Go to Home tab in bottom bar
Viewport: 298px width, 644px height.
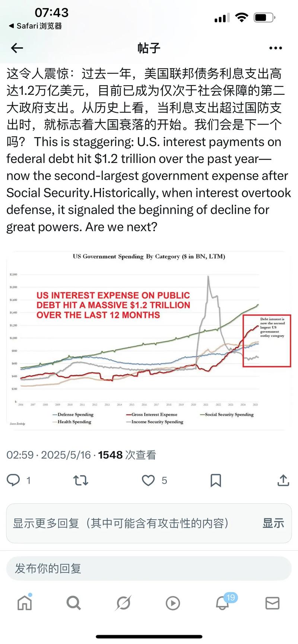click(25, 603)
